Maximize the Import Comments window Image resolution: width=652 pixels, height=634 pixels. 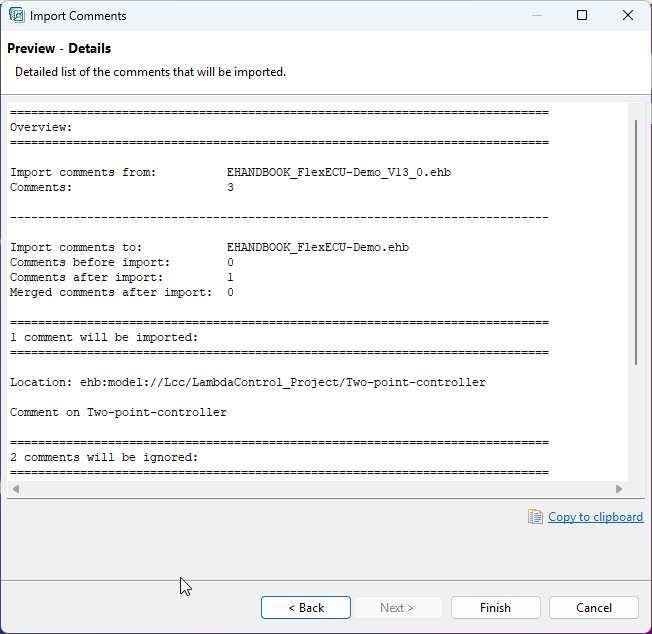click(x=582, y=16)
